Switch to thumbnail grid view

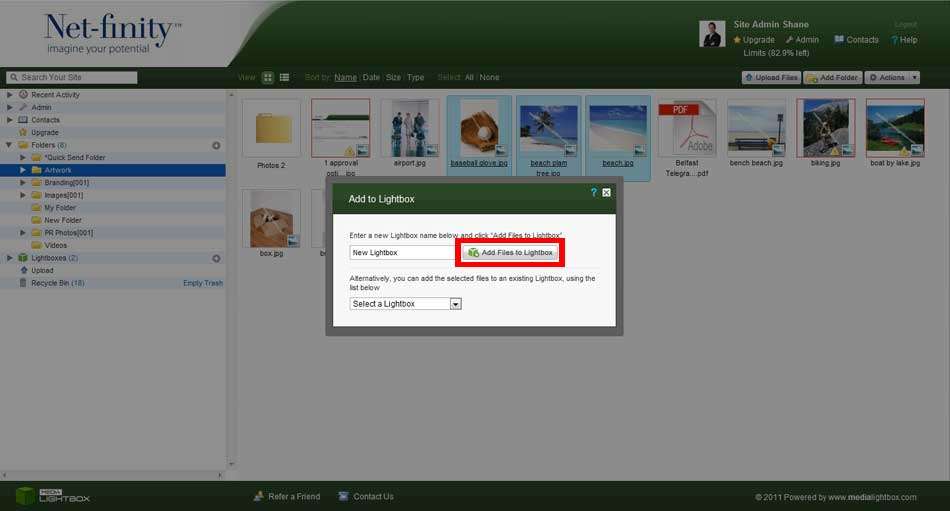coord(268,77)
